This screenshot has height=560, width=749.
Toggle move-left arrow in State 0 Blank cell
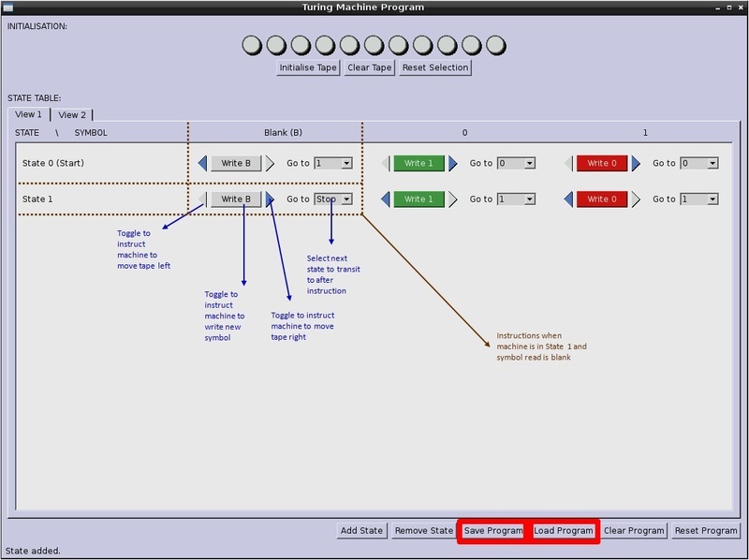point(202,163)
